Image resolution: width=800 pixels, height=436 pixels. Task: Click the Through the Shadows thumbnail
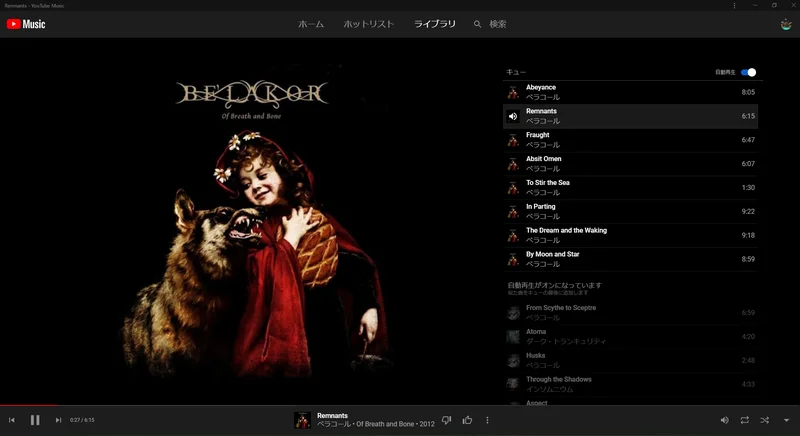(513, 384)
